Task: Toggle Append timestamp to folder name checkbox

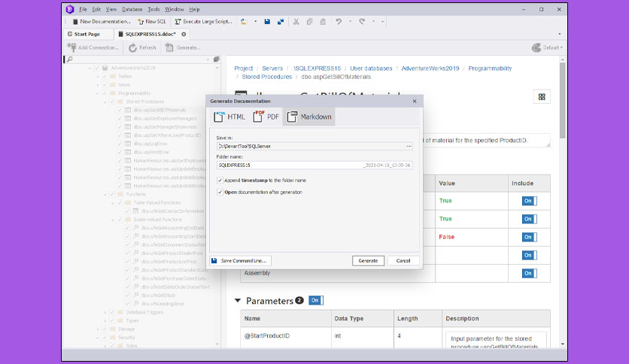Action: pyautogui.click(x=220, y=180)
